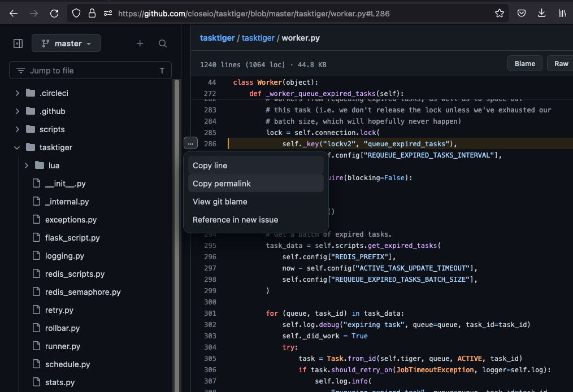Viewport: 573px width, 392px height.
Task: Open the Firefox downloads list
Action: (x=541, y=14)
